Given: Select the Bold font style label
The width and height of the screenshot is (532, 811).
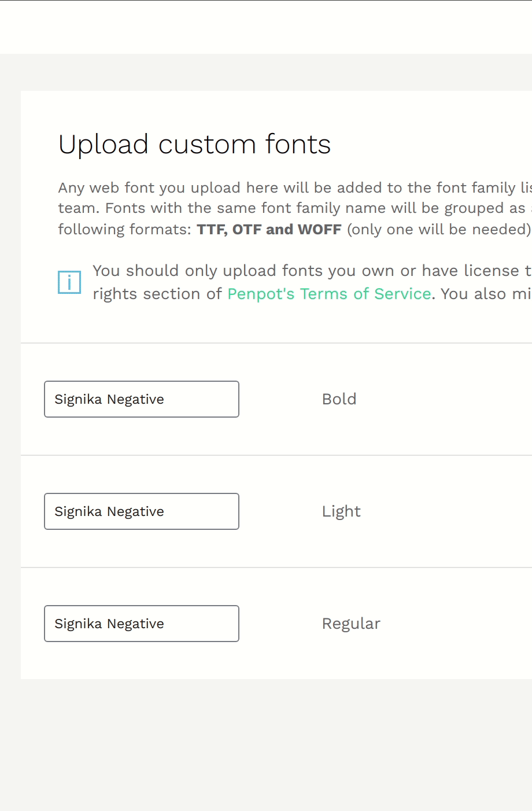Looking at the screenshot, I should coord(339,399).
